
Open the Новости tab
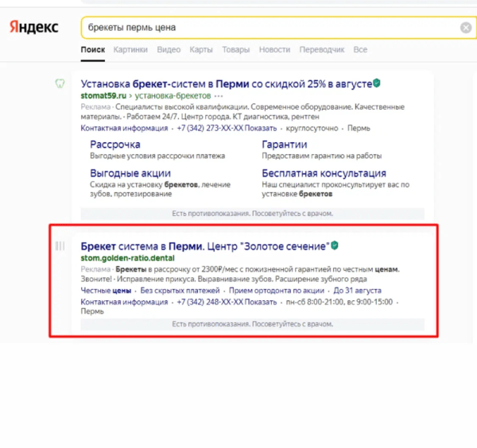(x=274, y=50)
